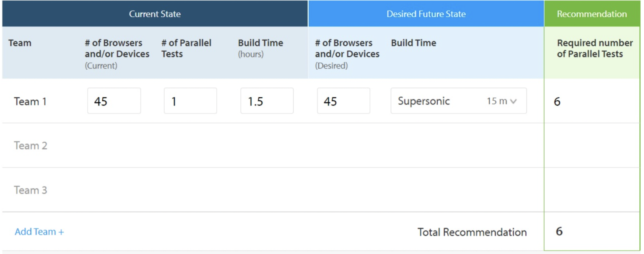Viewport: 644px width, 254px height.
Task: Click the Add Team + link
Action: [39, 231]
